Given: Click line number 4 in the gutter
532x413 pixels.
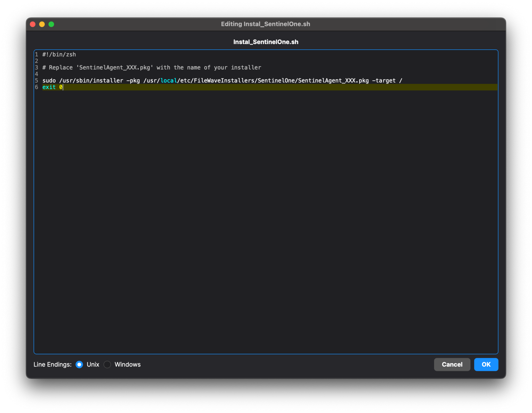Looking at the screenshot, I should (36, 74).
